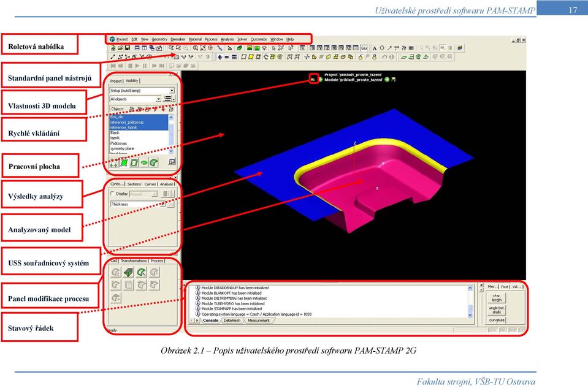Open the Diemaker menu

point(178,39)
